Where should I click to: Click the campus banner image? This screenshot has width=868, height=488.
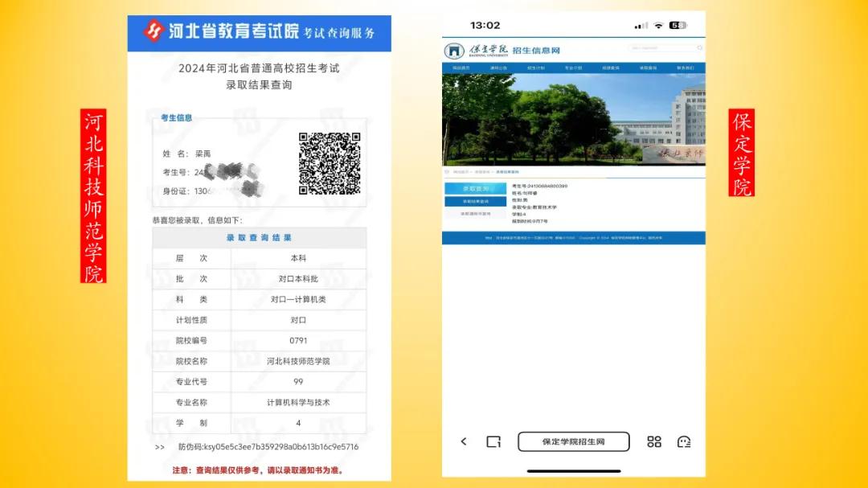pyautogui.click(x=574, y=120)
